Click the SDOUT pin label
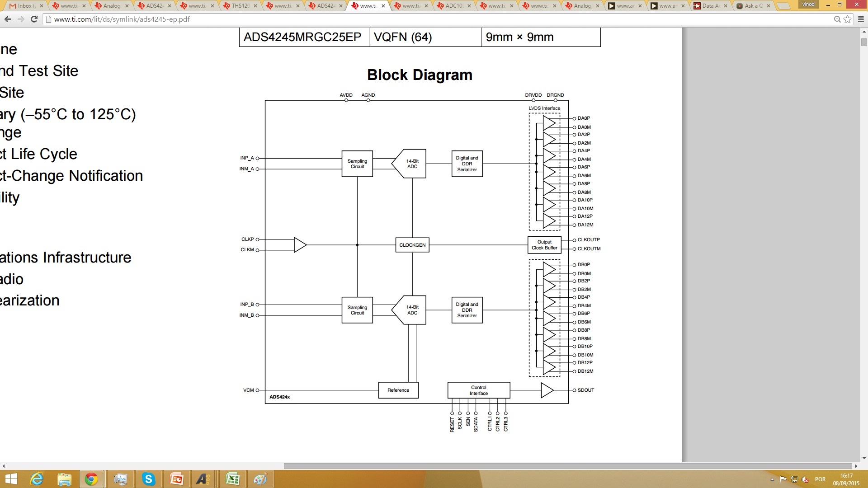The image size is (868, 488). click(x=586, y=390)
